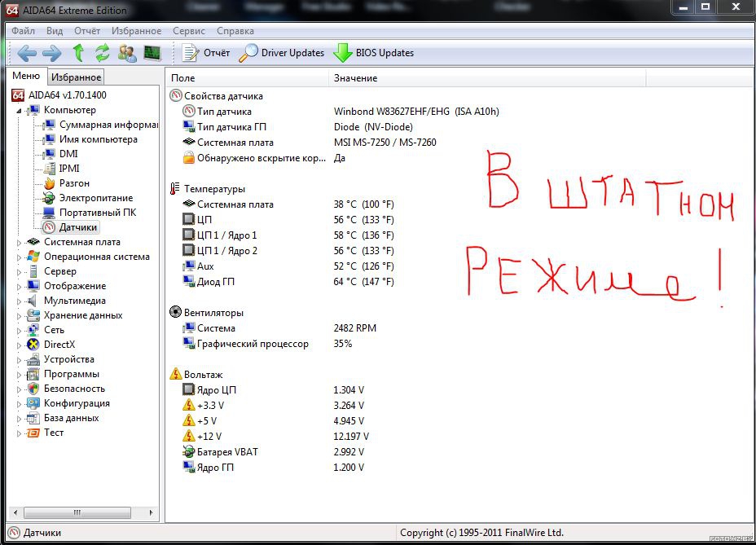Expand the Сервер tree node
Image resolution: width=756 pixels, height=545 pixels.
(x=20, y=272)
